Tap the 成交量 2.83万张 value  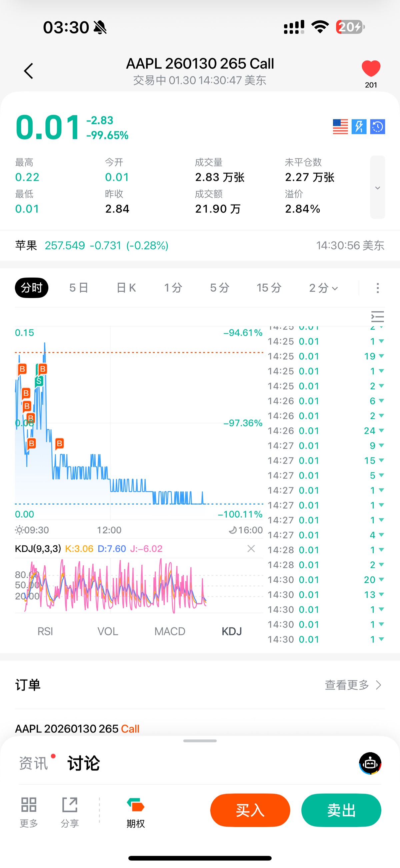click(220, 177)
